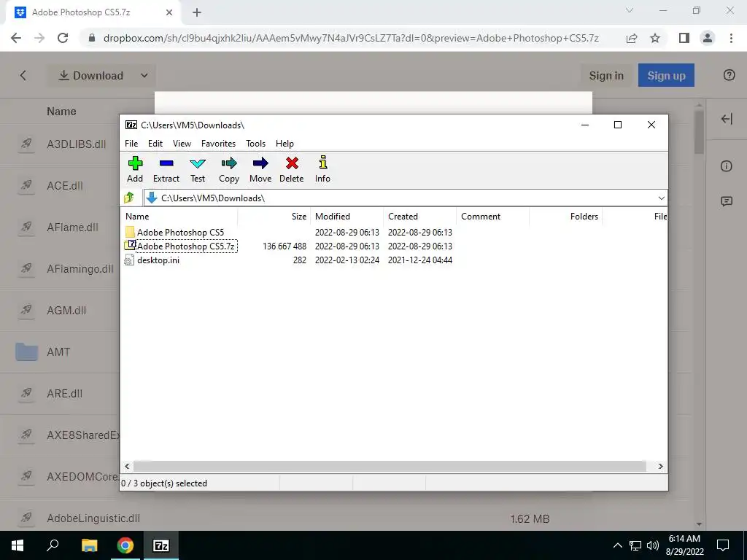Image resolution: width=747 pixels, height=560 pixels.
Task: Open the Chrome profile icon
Action: click(x=708, y=38)
